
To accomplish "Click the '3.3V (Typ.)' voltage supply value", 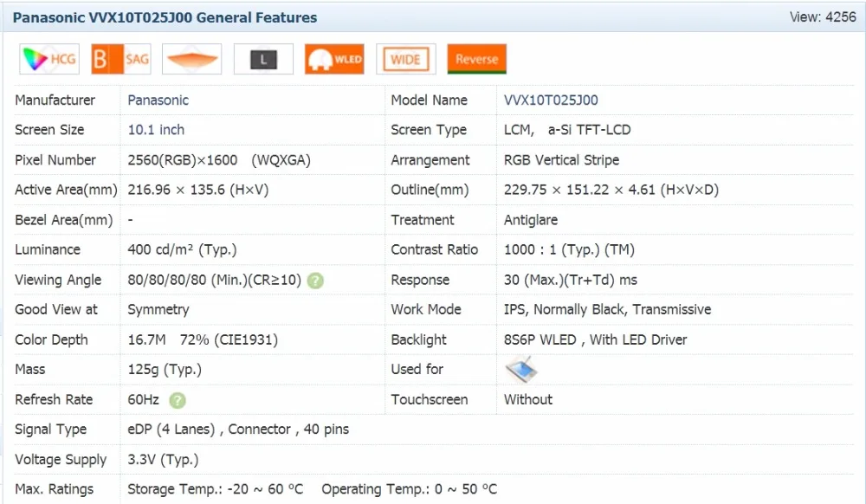I will click(163, 459).
